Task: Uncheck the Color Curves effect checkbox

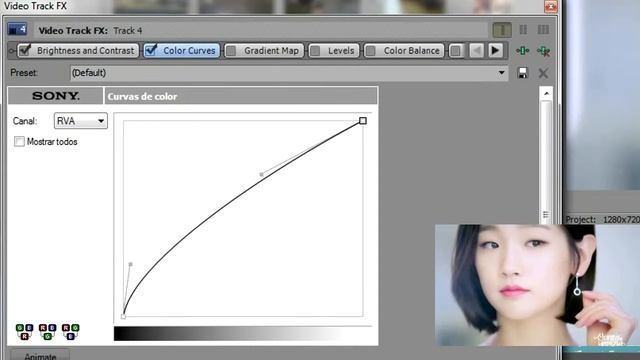Action: click(x=151, y=50)
